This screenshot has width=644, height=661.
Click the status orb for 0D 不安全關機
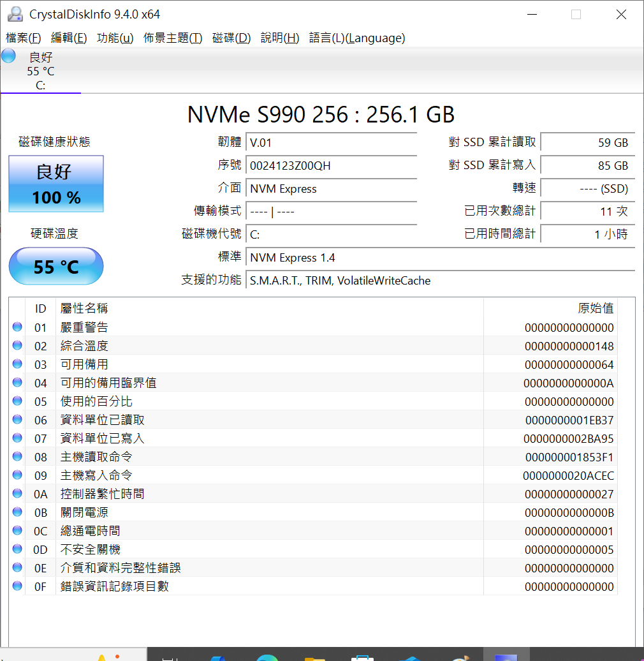click(x=17, y=549)
